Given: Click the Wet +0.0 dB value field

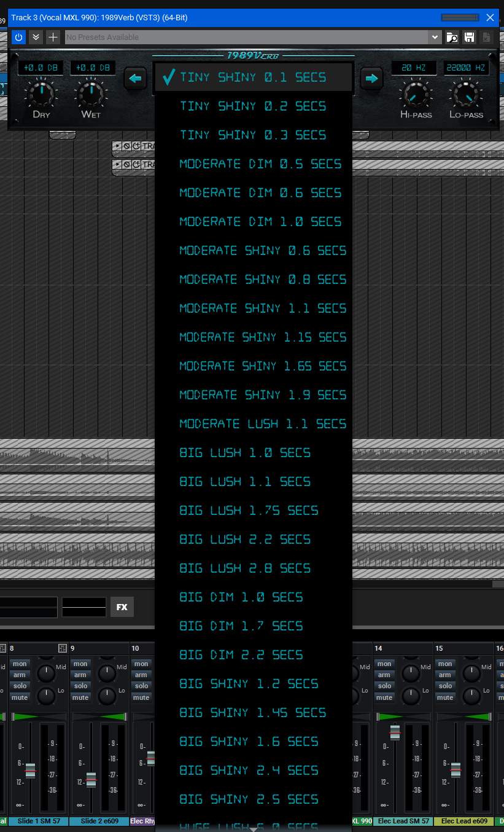Looking at the screenshot, I should click(93, 68).
